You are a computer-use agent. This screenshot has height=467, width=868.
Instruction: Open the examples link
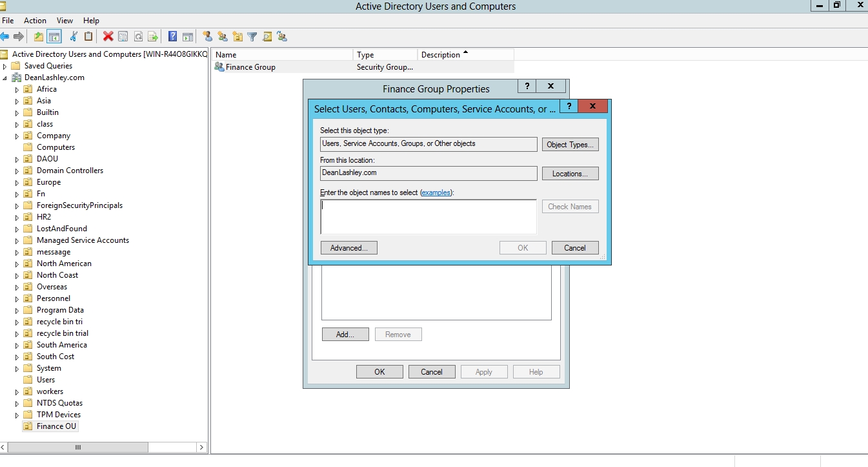click(x=436, y=192)
